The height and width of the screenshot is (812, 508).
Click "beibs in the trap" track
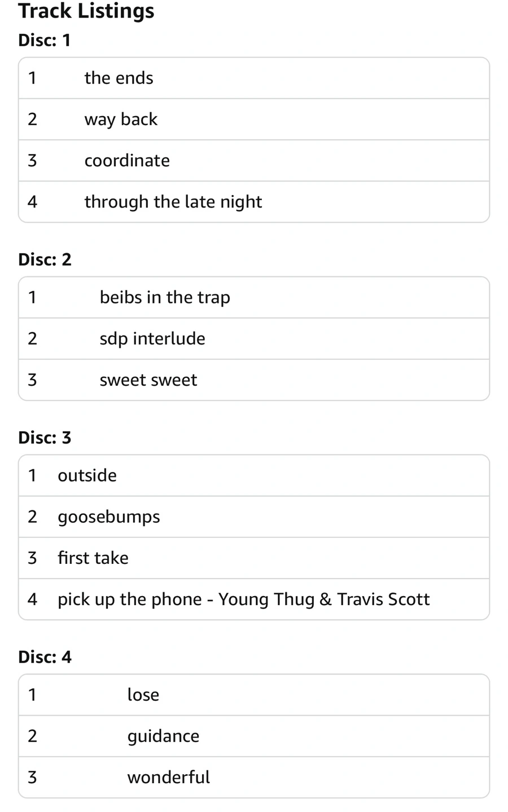click(x=165, y=297)
